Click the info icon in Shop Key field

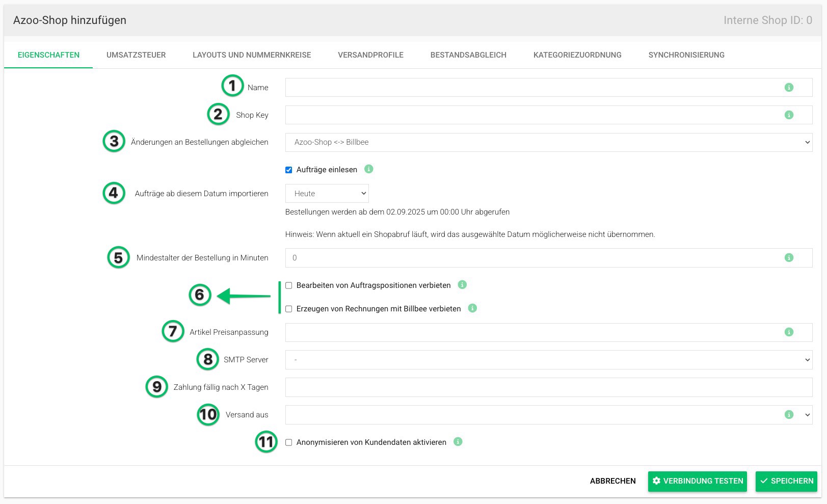point(789,115)
